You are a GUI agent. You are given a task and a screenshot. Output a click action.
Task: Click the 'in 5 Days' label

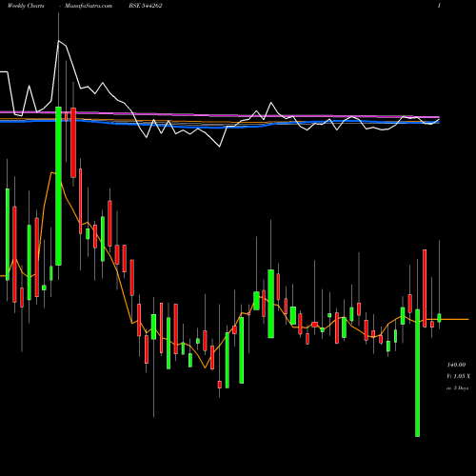click(457, 387)
